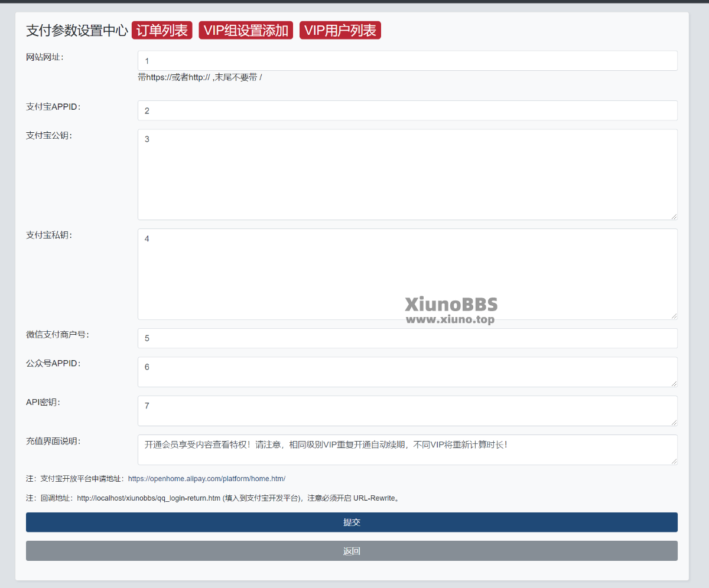Click inside the 支付宝私钥 text area
Image resolution: width=709 pixels, height=588 pixels.
tap(407, 274)
